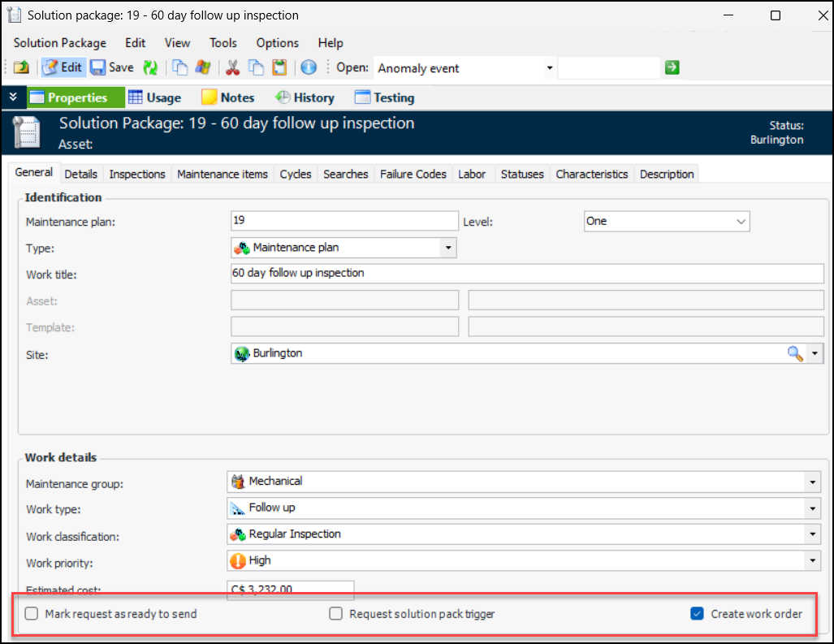Click the clipboard paste icon

pos(279,68)
